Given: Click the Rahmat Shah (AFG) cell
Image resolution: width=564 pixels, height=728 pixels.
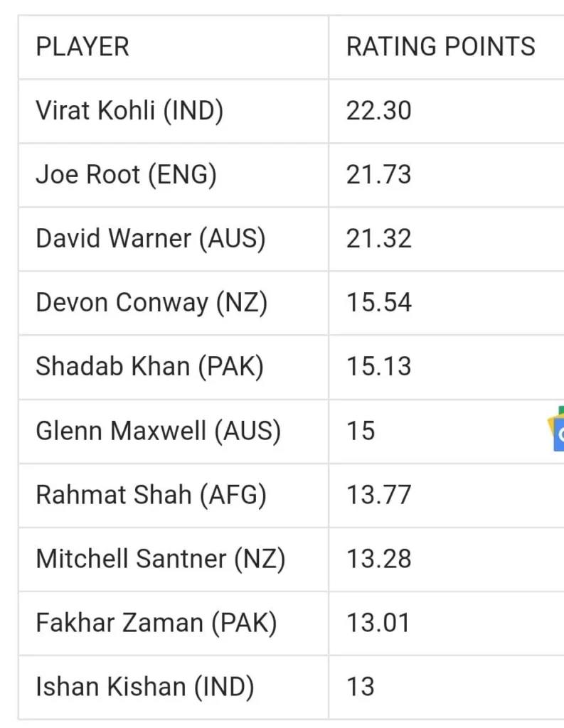Looking at the screenshot, I should tap(151, 495).
